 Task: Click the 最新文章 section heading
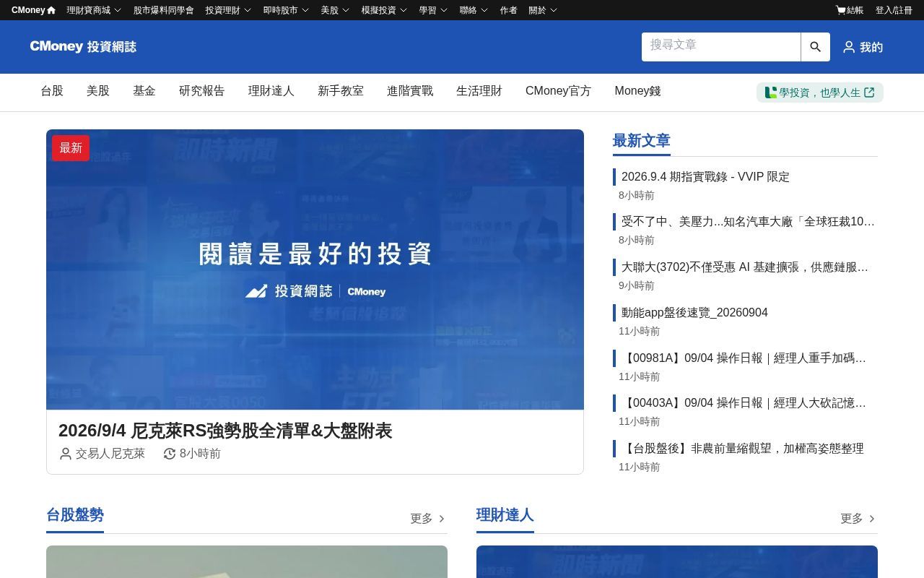click(x=642, y=141)
